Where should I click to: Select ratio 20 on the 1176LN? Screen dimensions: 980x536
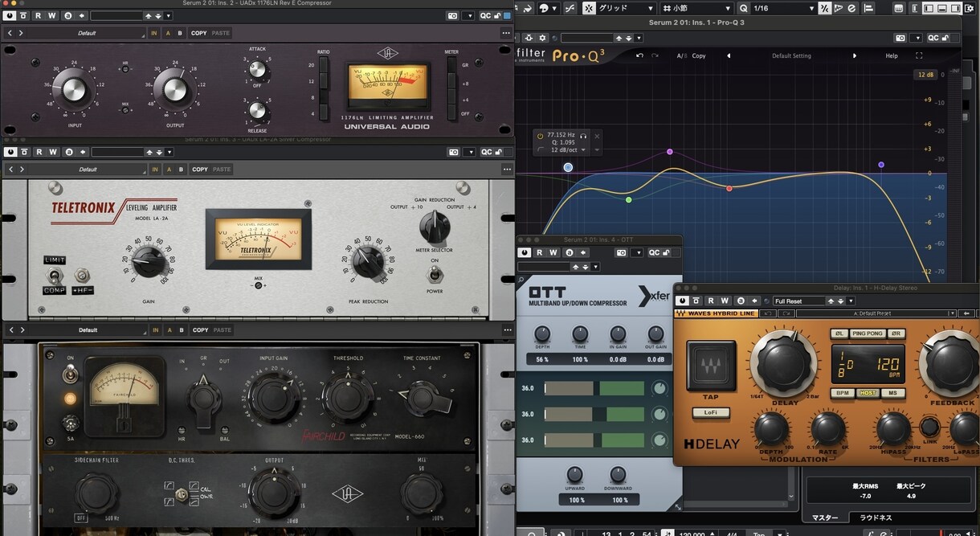point(323,66)
